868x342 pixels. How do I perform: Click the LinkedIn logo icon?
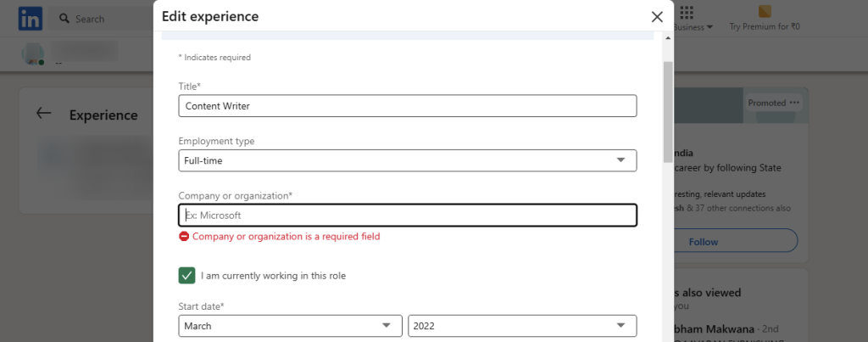pyautogui.click(x=30, y=19)
